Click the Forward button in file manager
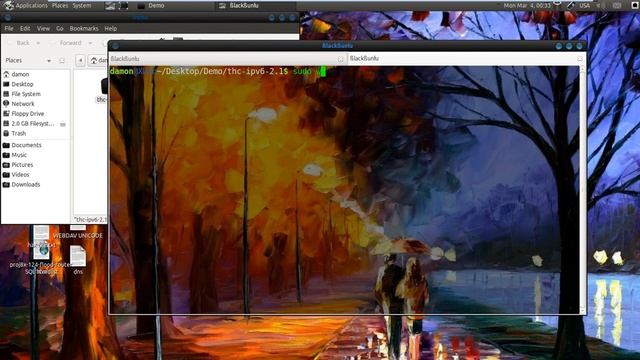The height and width of the screenshot is (360, 640). [x=67, y=43]
